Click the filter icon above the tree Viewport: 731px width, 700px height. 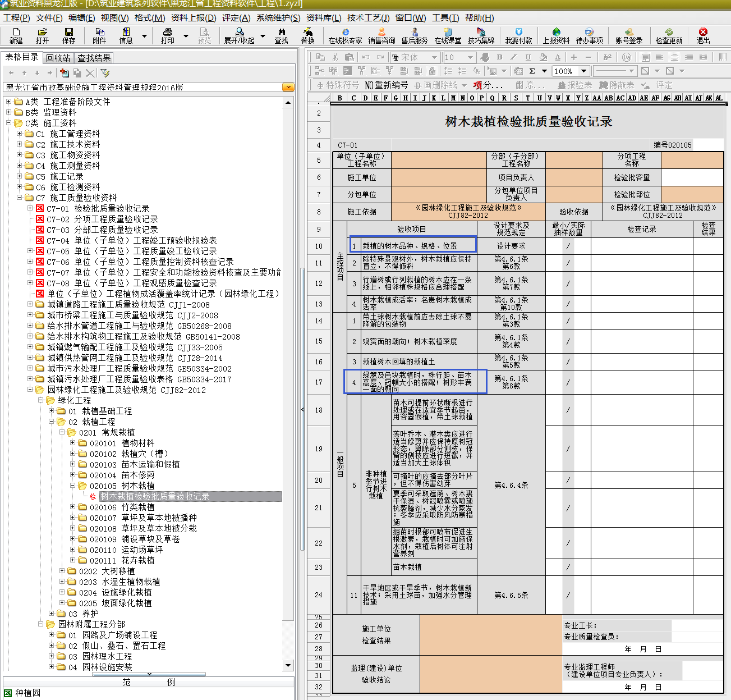tap(105, 73)
